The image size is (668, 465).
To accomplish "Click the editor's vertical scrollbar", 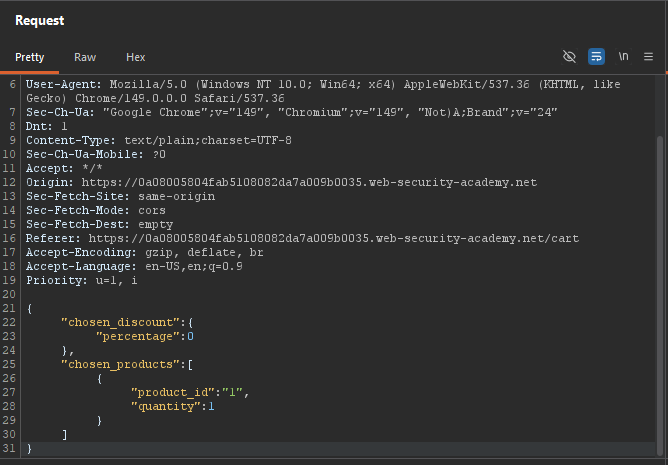I will point(659,294).
